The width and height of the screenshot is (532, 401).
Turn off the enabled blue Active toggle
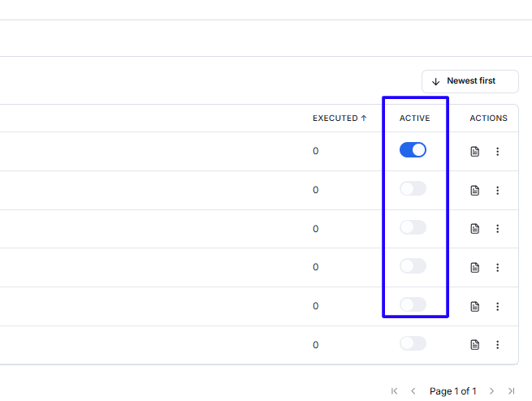tap(413, 150)
